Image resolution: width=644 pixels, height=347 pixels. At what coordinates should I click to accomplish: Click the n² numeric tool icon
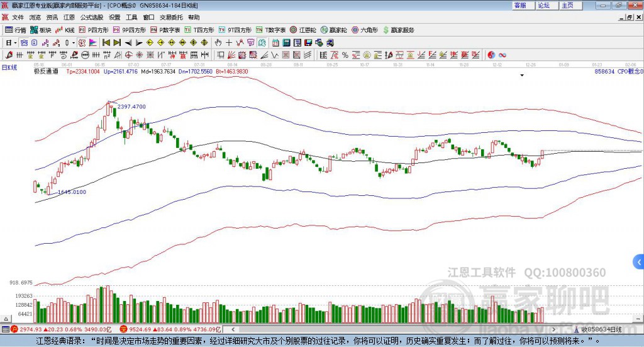107,55
